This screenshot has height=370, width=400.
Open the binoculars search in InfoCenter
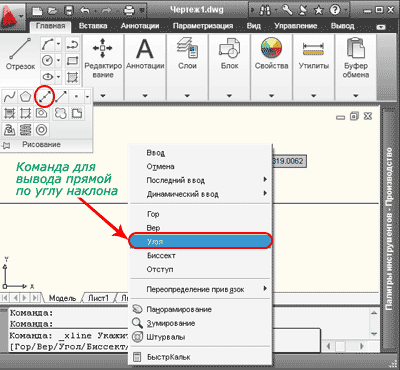click(266, 10)
